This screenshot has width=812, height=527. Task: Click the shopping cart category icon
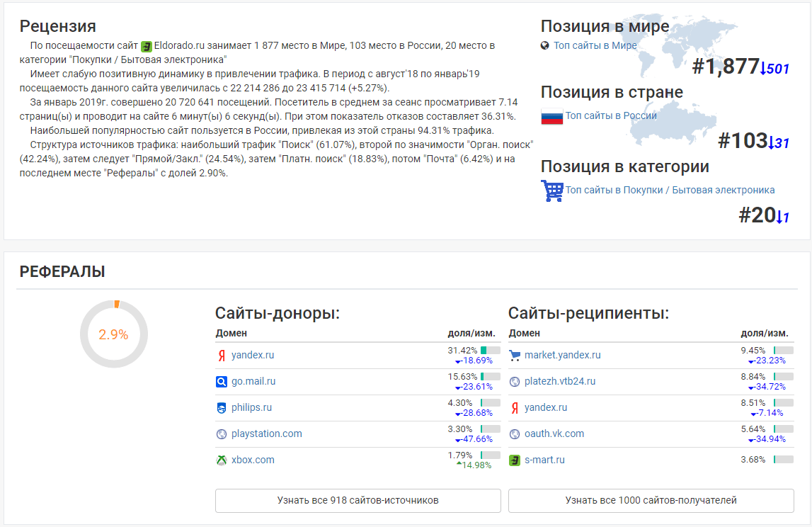click(552, 191)
